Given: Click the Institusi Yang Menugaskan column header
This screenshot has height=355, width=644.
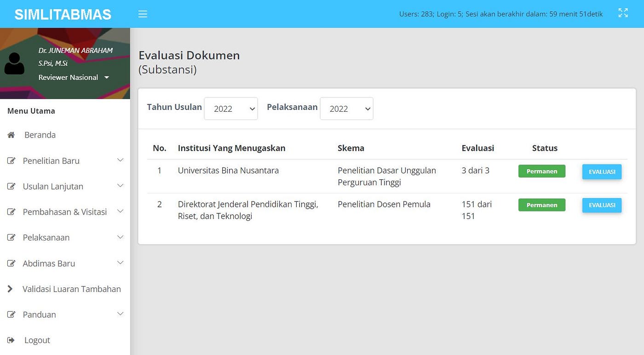Looking at the screenshot, I should coord(231,148).
